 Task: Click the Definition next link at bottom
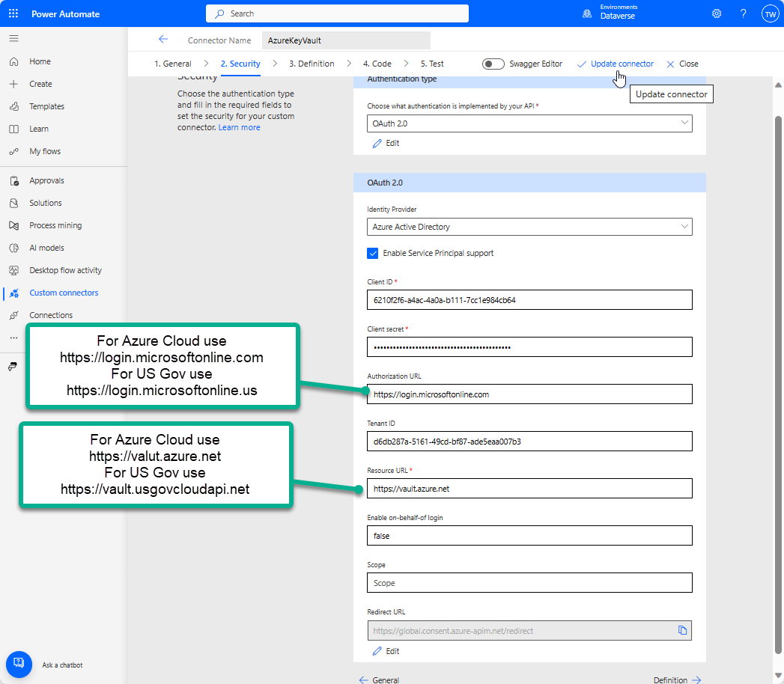coord(678,680)
